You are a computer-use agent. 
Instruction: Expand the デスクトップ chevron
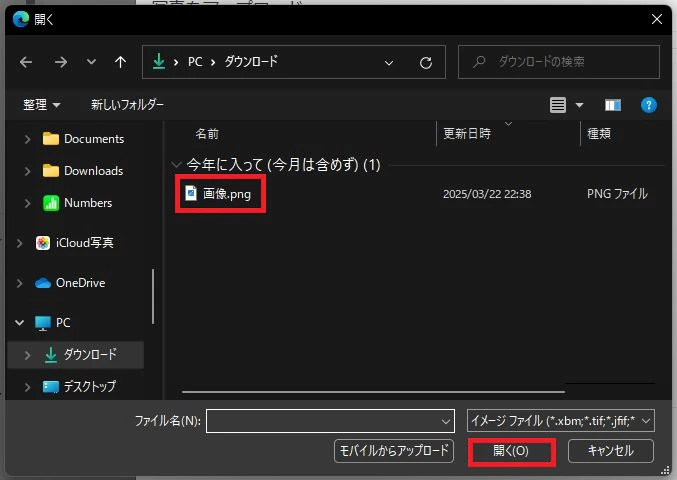coord(28,387)
